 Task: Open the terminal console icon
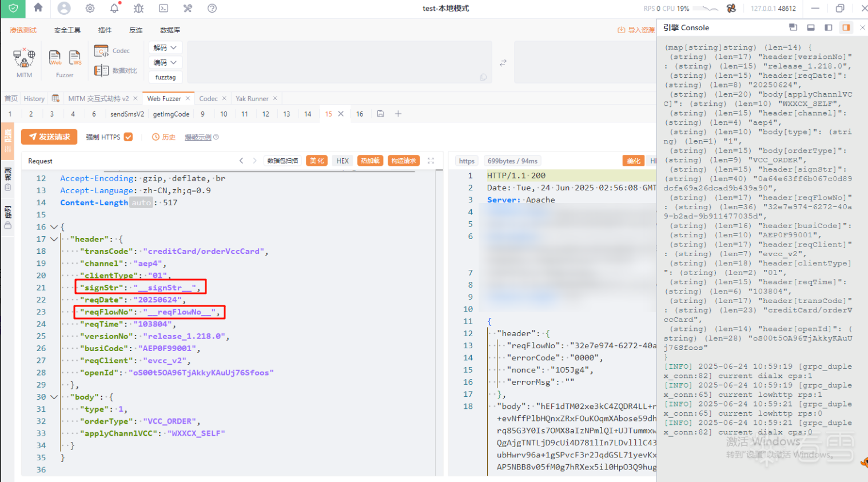point(164,8)
